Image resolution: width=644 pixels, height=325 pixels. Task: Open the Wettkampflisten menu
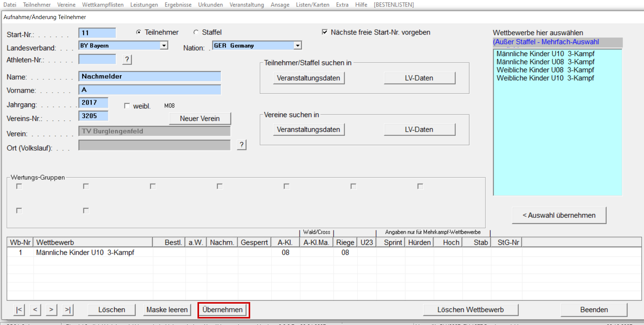pyautogui.click(x=103, y=5)
